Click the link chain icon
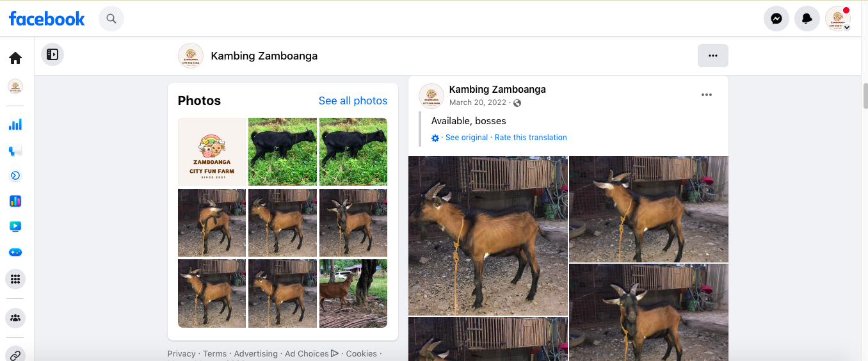Viewport: 868px width, 361px height. 15,355
